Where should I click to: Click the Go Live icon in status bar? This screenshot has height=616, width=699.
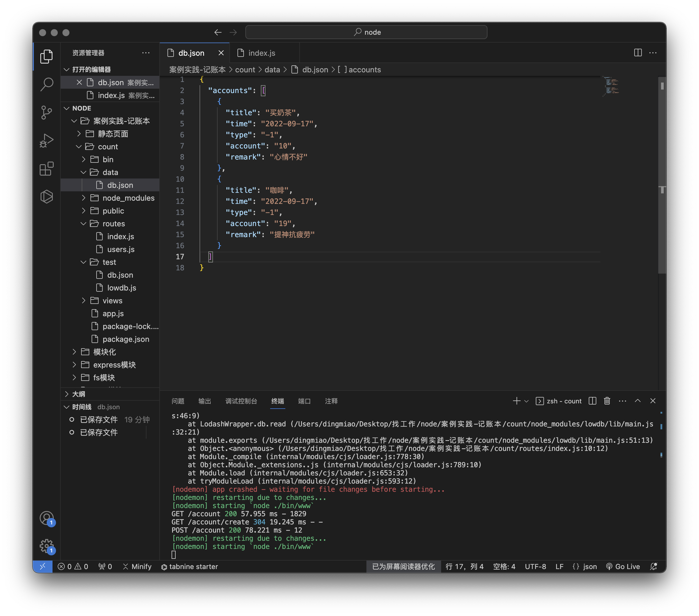(623, 566)
